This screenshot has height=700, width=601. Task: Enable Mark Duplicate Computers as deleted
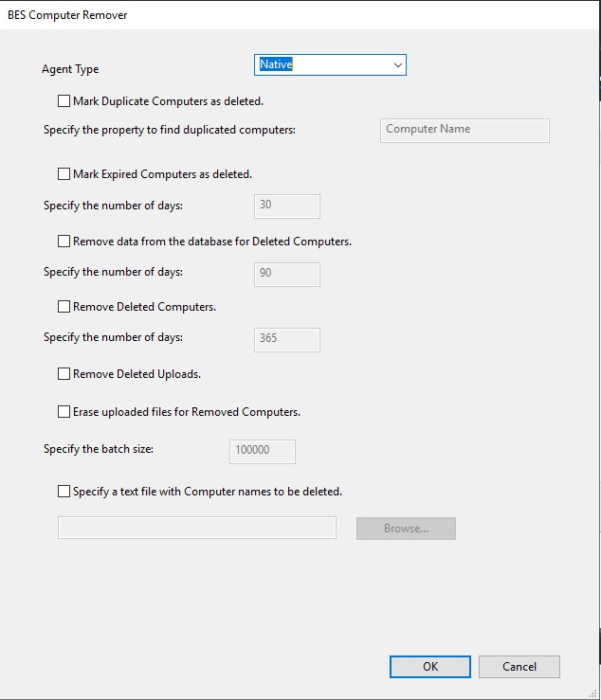pyautogui.click(x=64, y=100)
